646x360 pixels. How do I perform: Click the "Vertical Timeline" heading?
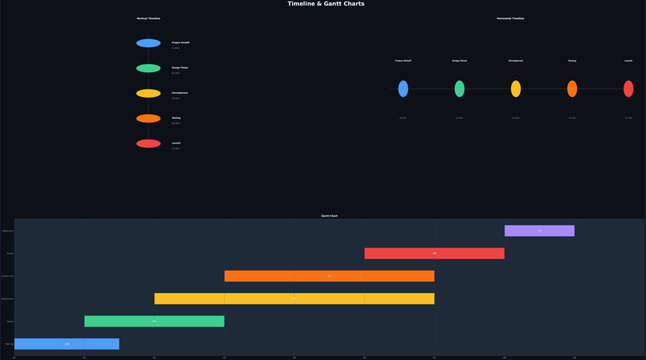tap(148, 19)
